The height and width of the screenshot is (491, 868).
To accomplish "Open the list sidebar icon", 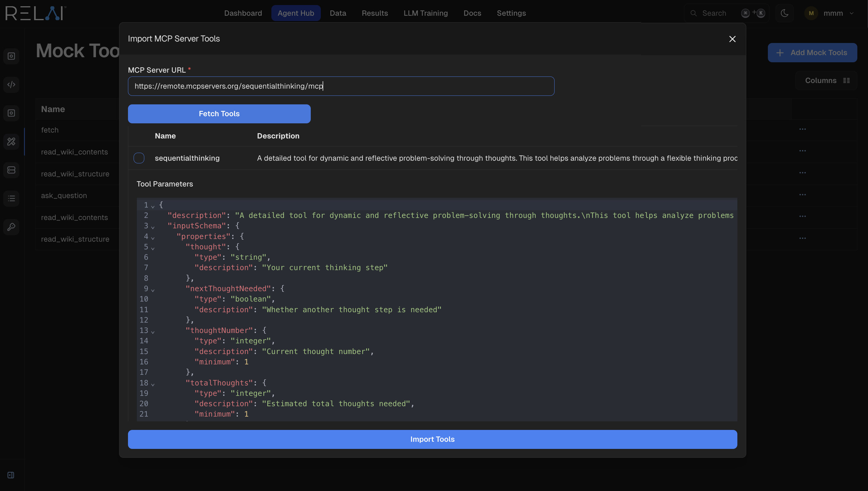I will pyautogui.click(x=11, y=198).
